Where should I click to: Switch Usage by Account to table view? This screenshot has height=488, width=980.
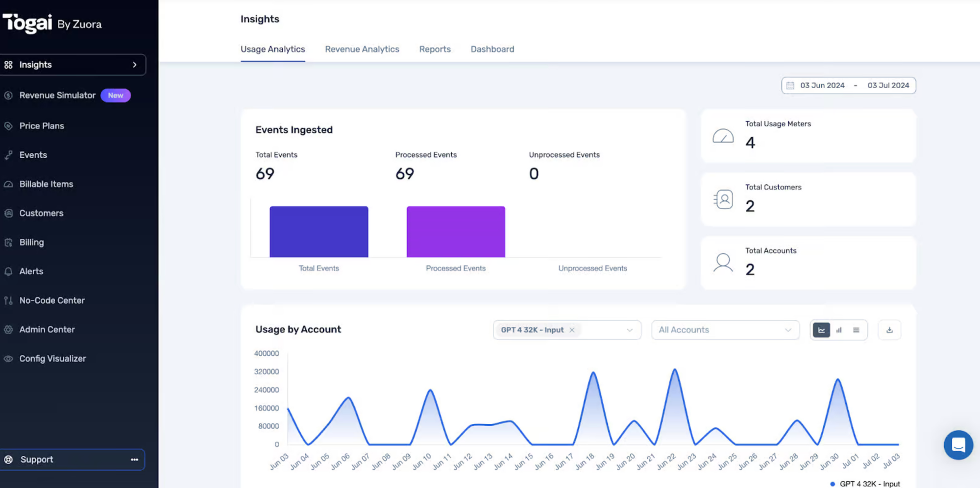pyautogui.click(x=856, y=330)
